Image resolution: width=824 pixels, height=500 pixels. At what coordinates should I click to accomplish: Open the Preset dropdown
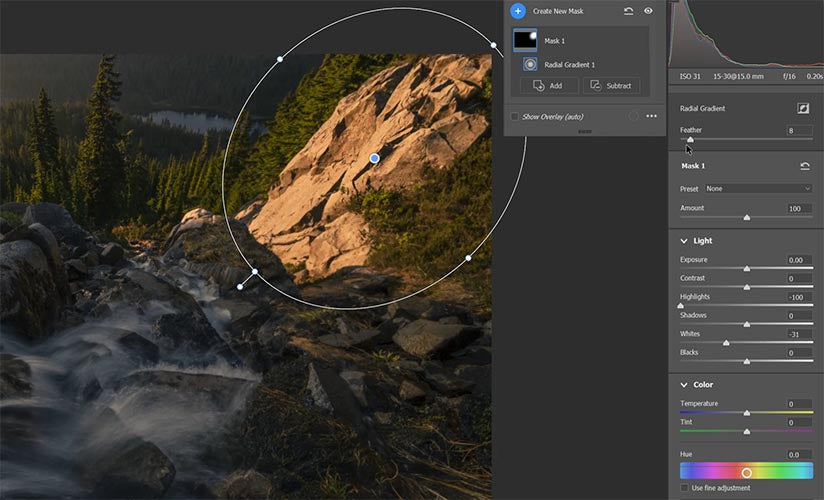758,188
